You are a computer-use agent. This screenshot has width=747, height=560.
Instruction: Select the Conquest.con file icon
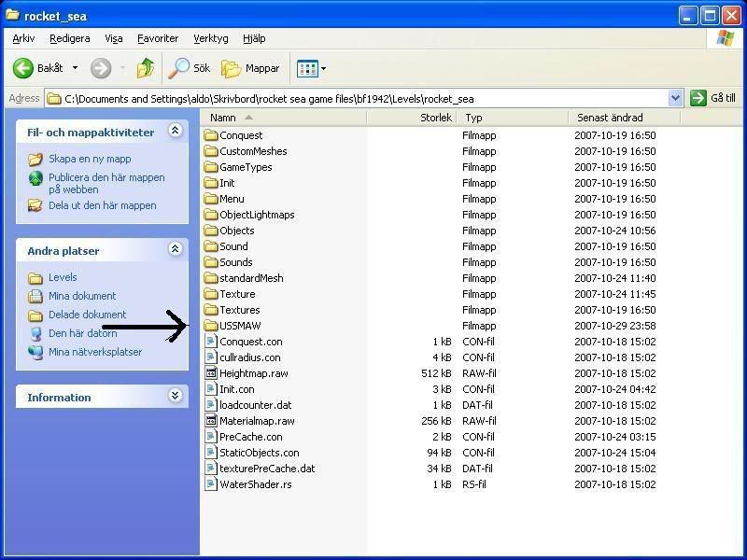[x=211, y=341]
